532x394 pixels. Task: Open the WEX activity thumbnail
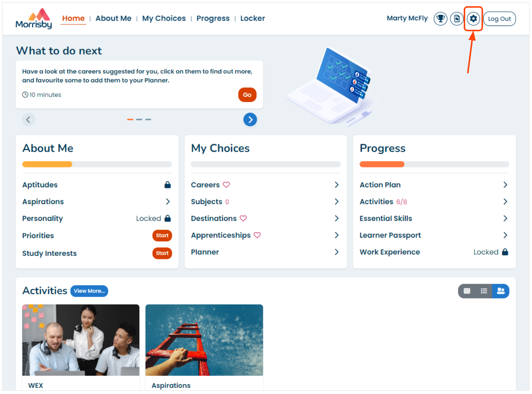point(81,340)
